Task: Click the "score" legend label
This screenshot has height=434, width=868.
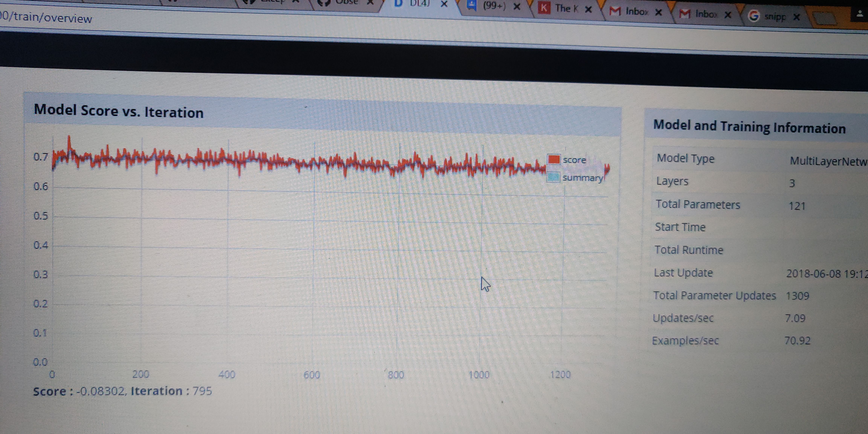Action: 574,160
